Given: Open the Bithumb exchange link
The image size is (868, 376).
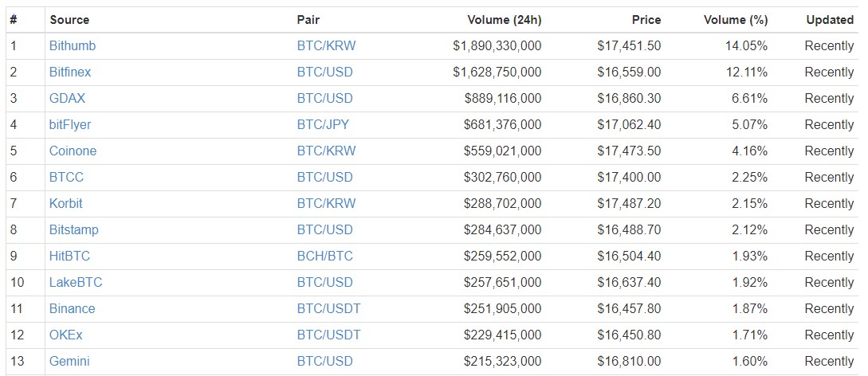Looking at the screenshot, I should (x=72, y=46).
